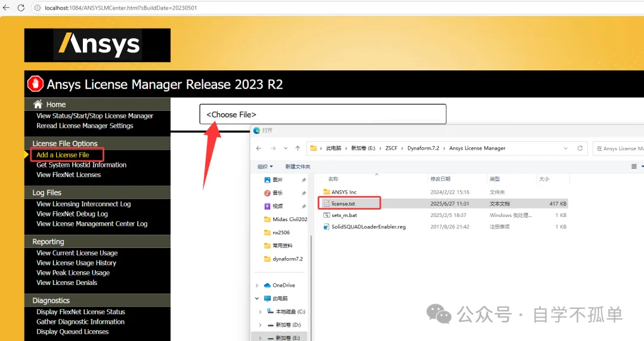
Task: Open View FlexNet Debug Log
Action: [72, 213]
